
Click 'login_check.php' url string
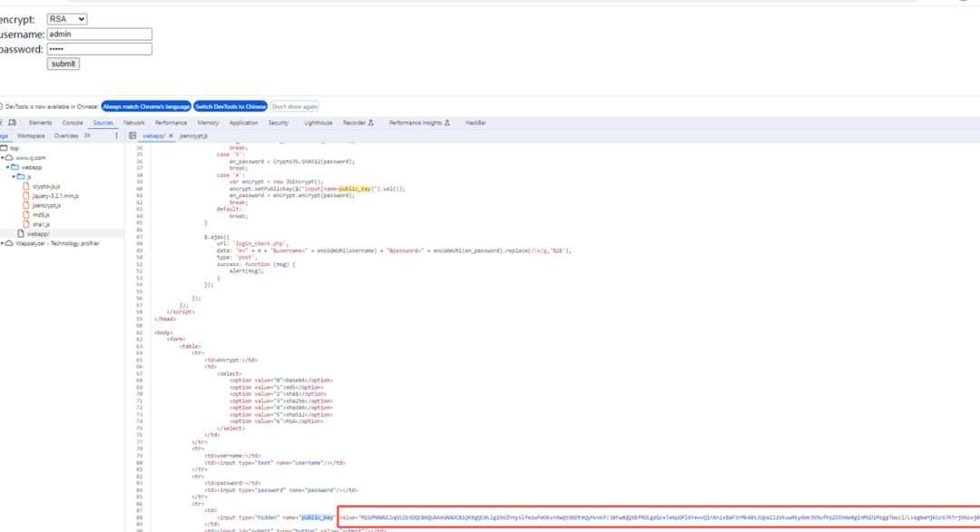click(x=260, y=244)
